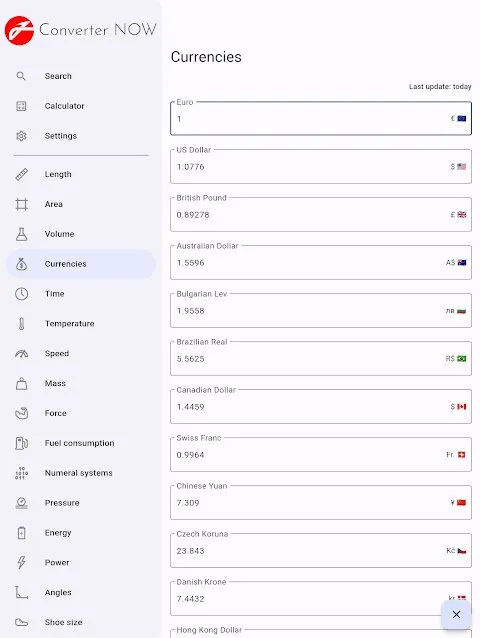Viewport: 480px width, 638px height.
Task: Open the Speed gauge icon
Action: (22, 354)
